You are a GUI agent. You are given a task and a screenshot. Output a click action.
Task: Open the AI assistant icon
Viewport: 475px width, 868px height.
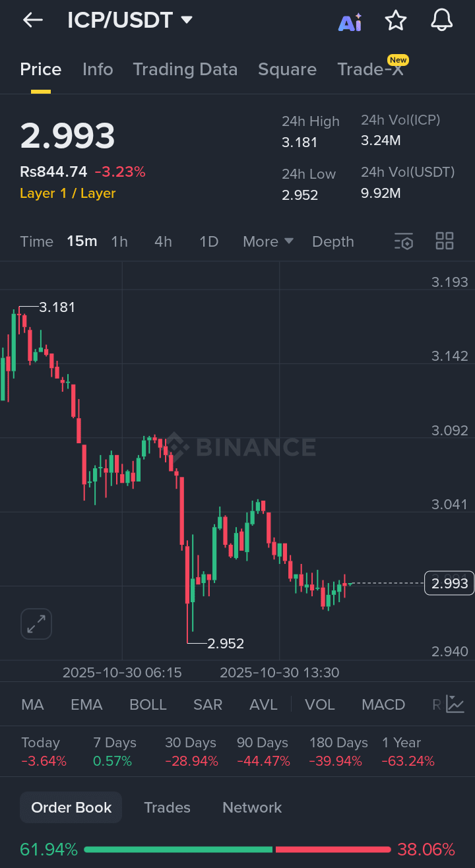pyautogui.click(x=350, y=22)
